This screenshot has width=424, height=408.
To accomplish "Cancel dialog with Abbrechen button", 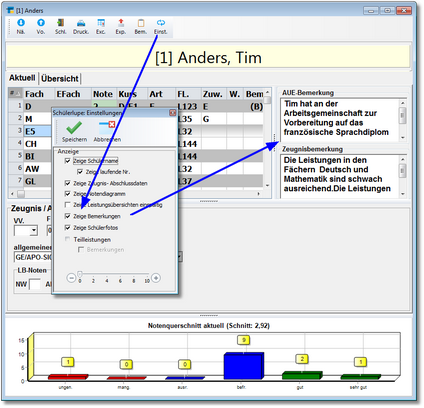I will click(x=107, y=131).
